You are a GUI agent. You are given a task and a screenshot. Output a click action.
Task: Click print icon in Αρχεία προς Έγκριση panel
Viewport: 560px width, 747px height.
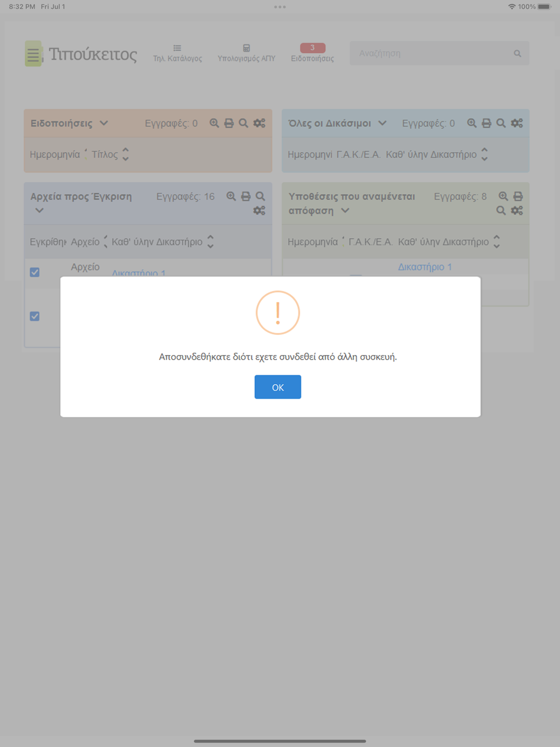(x=246, y=197)
